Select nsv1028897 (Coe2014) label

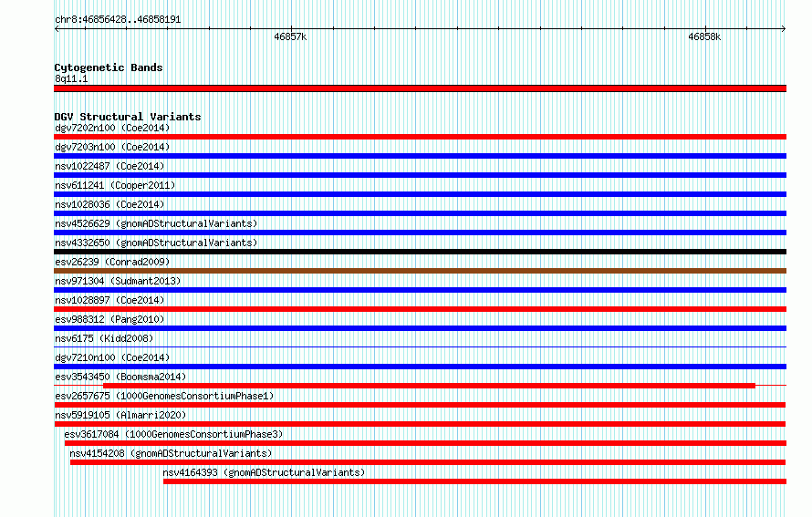click(109, 300)
